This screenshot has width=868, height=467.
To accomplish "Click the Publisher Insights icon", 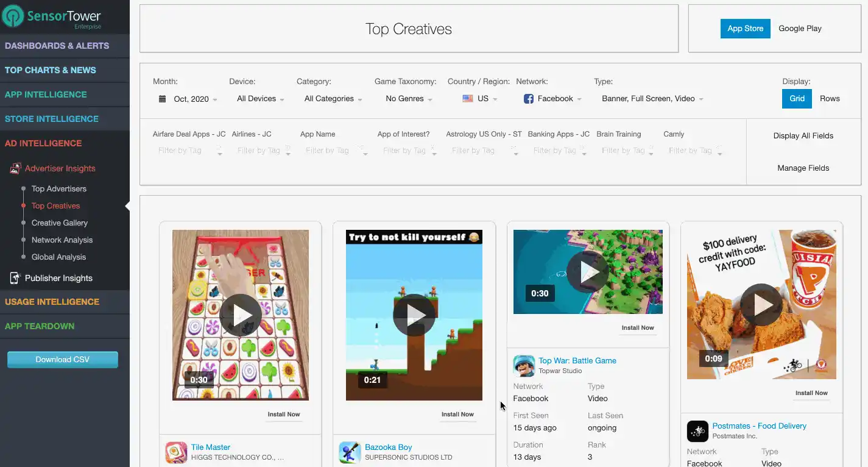I will (x=15, y=278).
